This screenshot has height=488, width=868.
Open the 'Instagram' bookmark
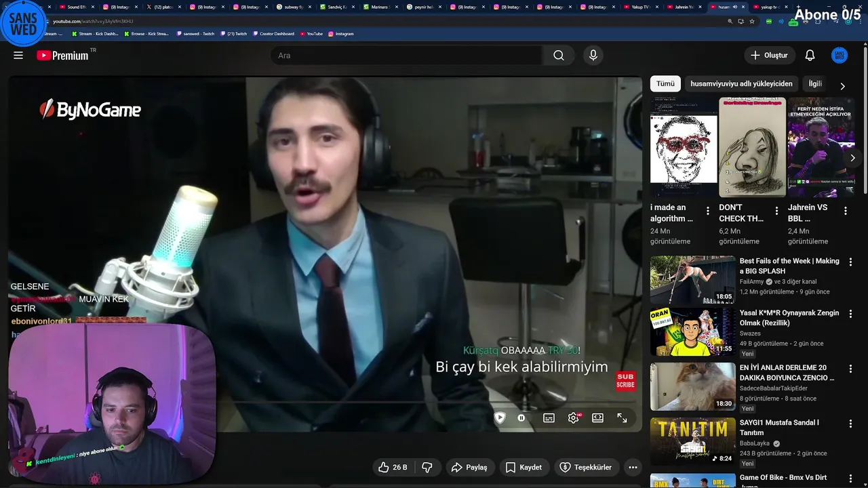(341, 33)
